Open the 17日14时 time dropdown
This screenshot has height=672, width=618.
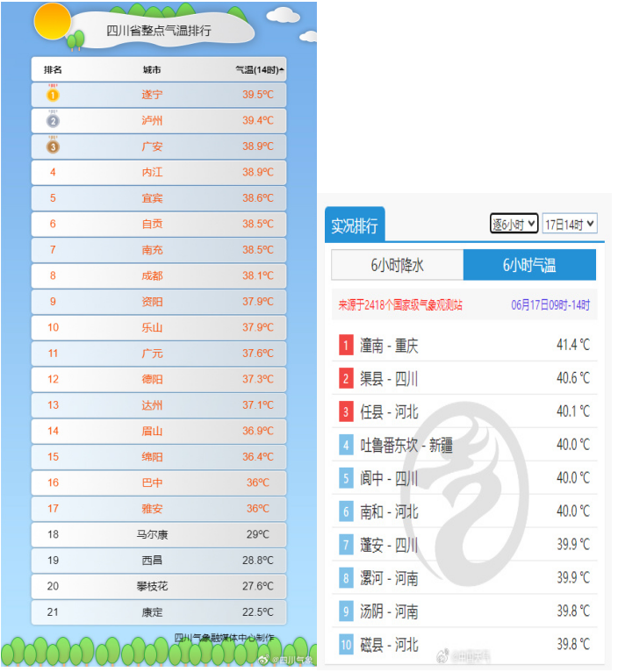tap(569, 225)
